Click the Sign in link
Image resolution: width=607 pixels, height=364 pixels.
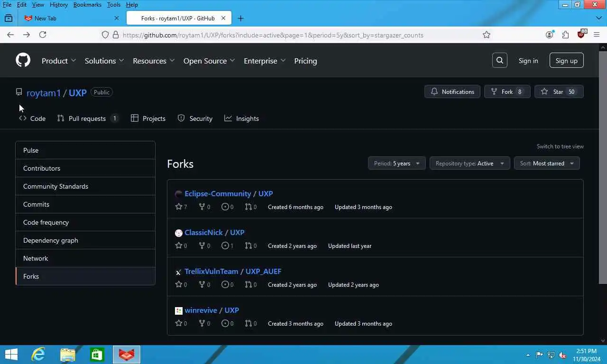(x=528, y=61)
